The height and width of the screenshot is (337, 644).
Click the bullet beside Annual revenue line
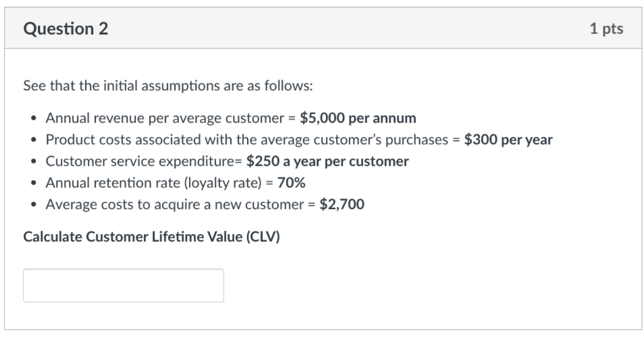coord(33,119)
